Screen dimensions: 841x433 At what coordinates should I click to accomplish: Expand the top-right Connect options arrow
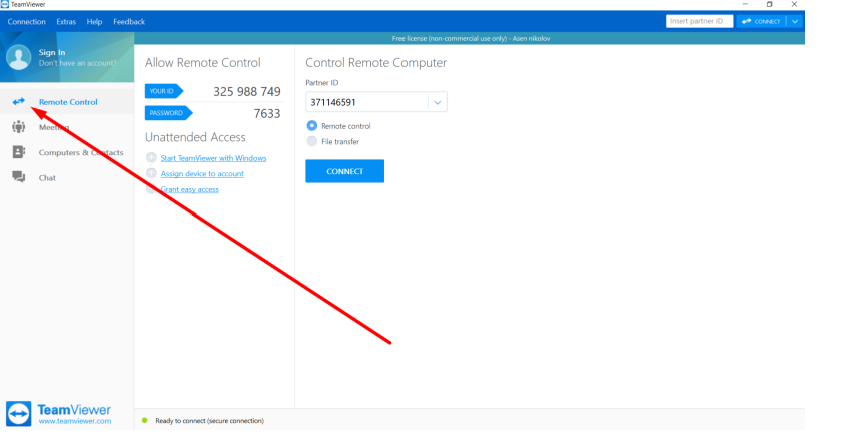pos(795,21)
